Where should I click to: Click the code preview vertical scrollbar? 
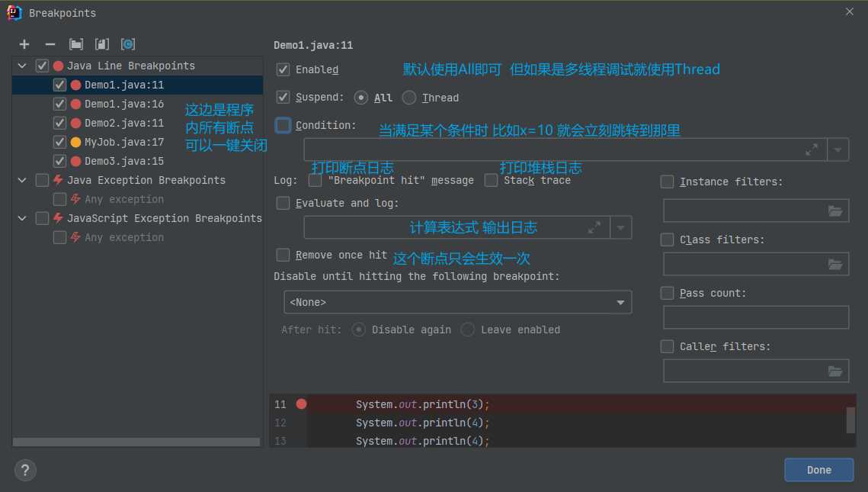point(850,420)
